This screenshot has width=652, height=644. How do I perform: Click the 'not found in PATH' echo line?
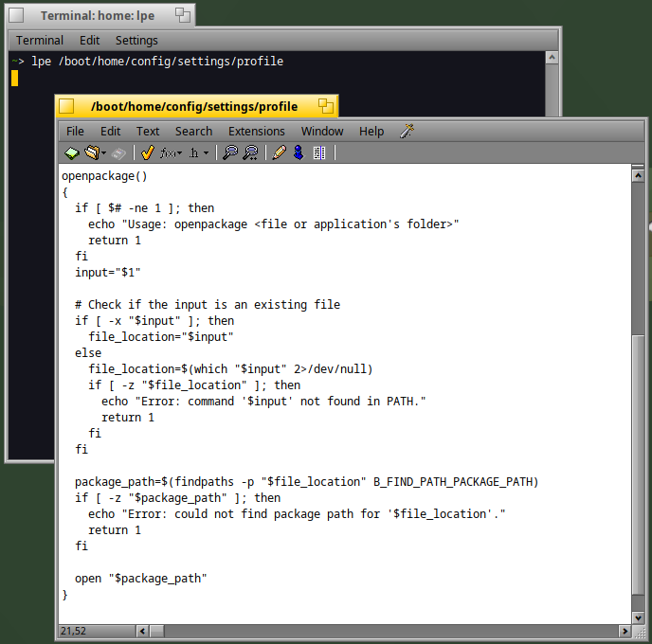pyautogui.click(x=263, y=402)
